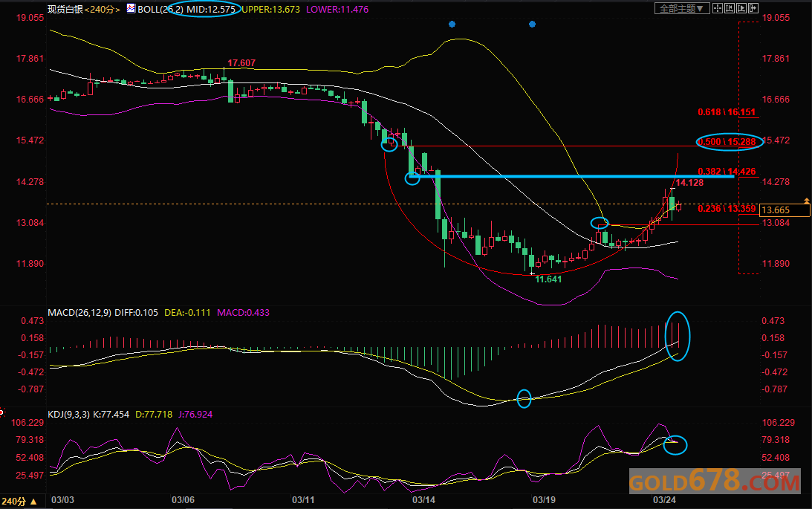
Task: Click the MACD(26,12,9) indicator label
Action: point(79,313)
